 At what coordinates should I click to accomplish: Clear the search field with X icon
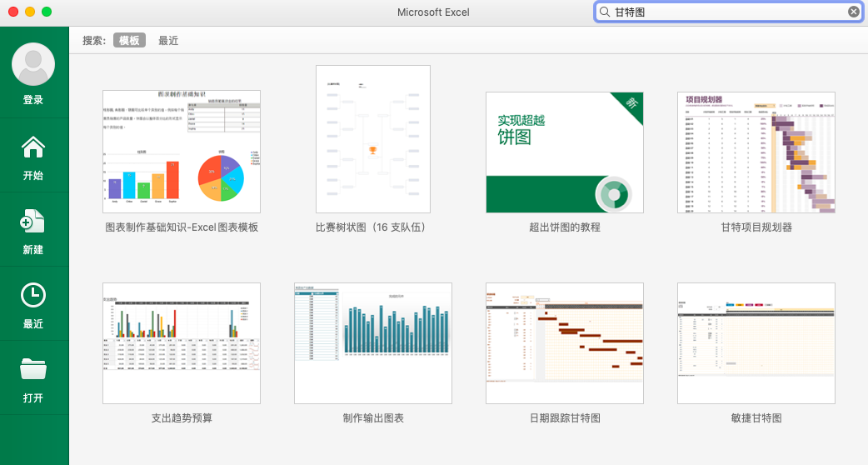(x=854, y=12)
